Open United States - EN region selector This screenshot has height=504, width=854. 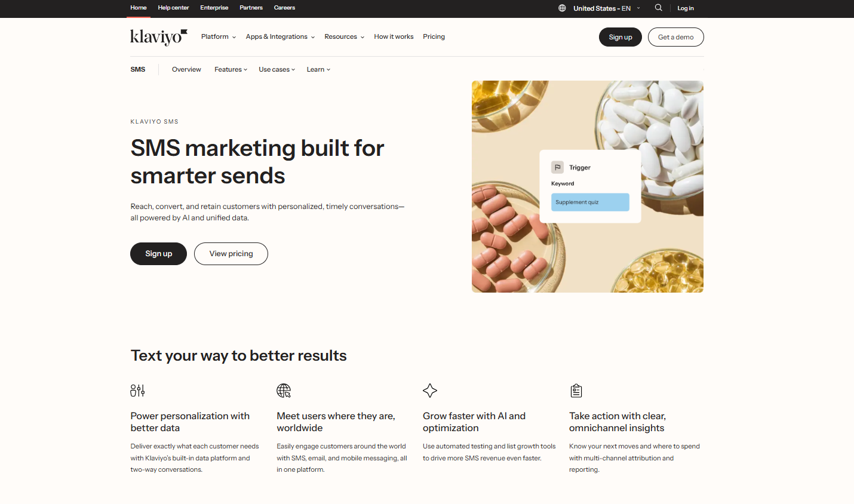coord(607,8)
